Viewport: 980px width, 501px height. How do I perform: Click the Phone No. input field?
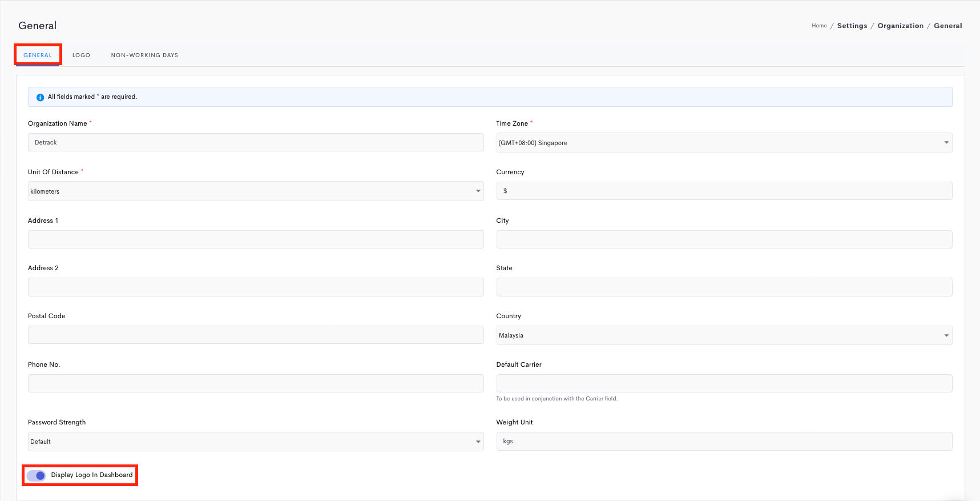pyautogui.click(x=256, y=383)
